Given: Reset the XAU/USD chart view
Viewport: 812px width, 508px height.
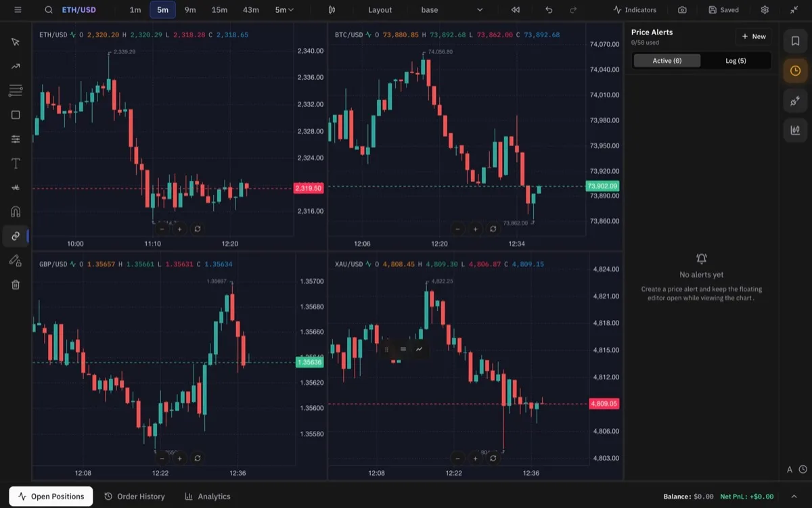Looking at the screenshot, I should 493,458.
